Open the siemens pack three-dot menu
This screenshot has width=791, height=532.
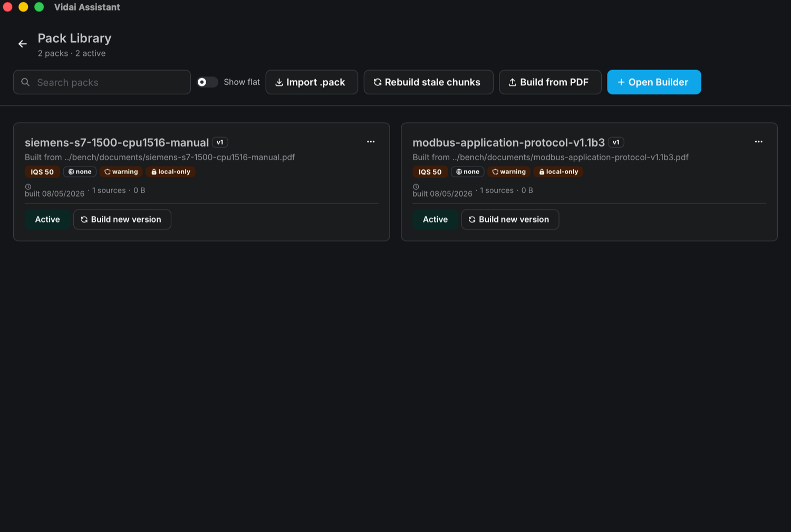pos(371,142)
